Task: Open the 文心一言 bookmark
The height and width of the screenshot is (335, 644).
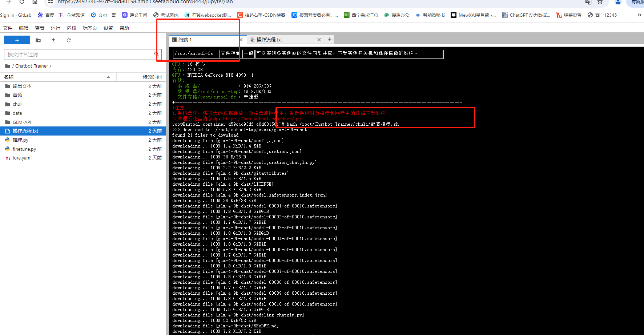Action: (104, 15)
